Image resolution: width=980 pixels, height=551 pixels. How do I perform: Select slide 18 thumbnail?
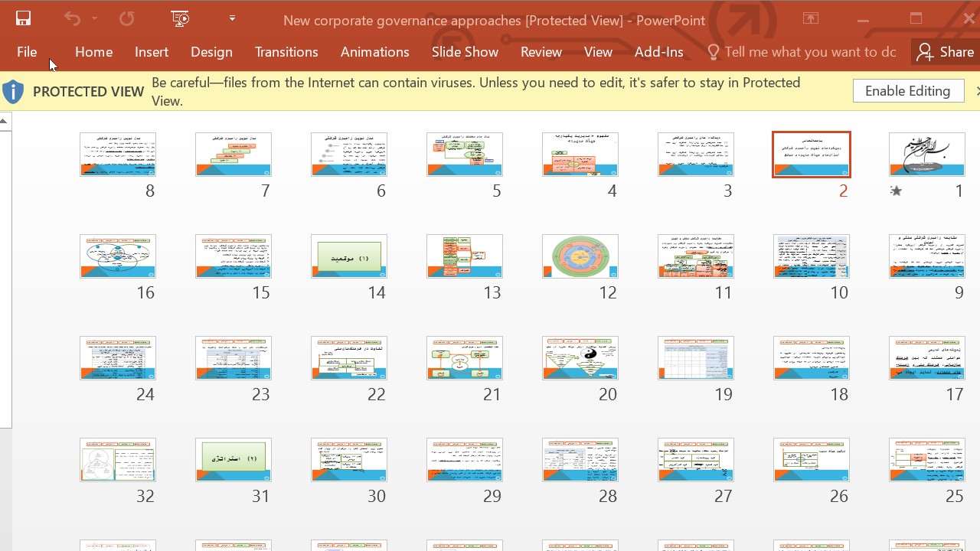(x=812, y=358)
